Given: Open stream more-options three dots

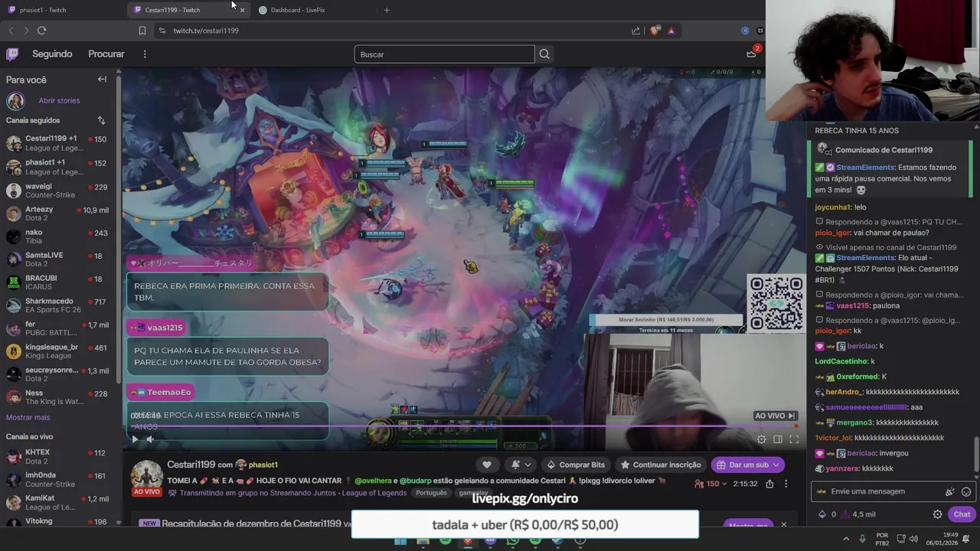Looking at the screenshot, I should coord(786,484).
